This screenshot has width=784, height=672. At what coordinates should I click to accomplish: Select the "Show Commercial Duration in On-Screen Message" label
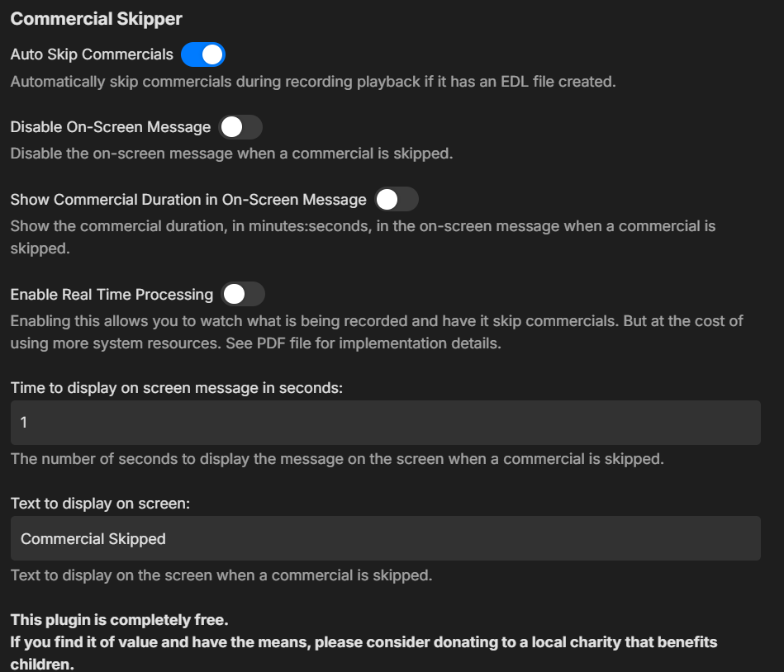click(188, 200)
